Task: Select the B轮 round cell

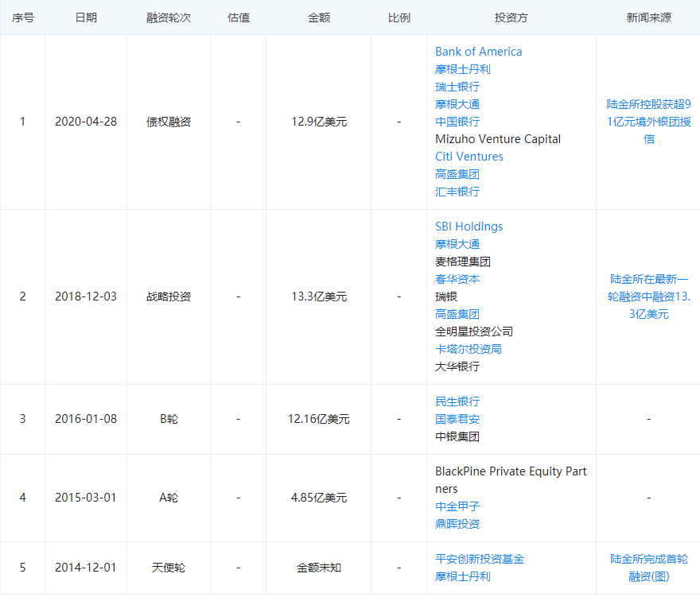Action: coord(169,419)
